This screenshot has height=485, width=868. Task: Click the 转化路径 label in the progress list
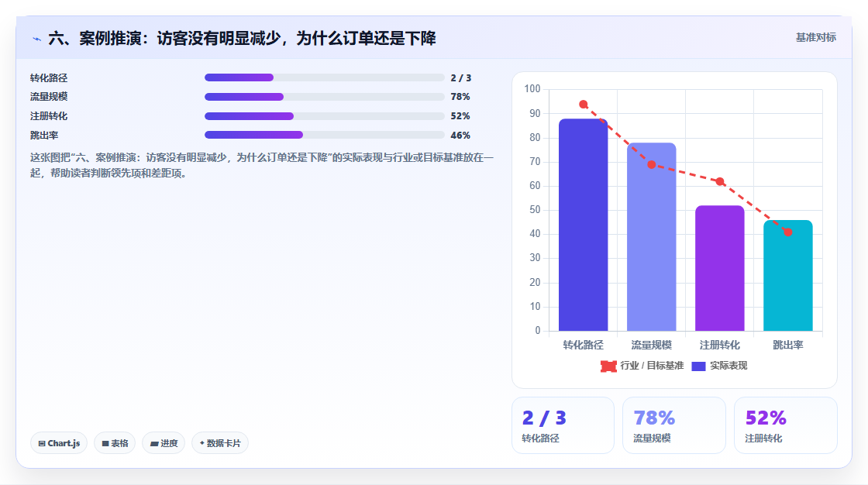[x=49, y=78]
